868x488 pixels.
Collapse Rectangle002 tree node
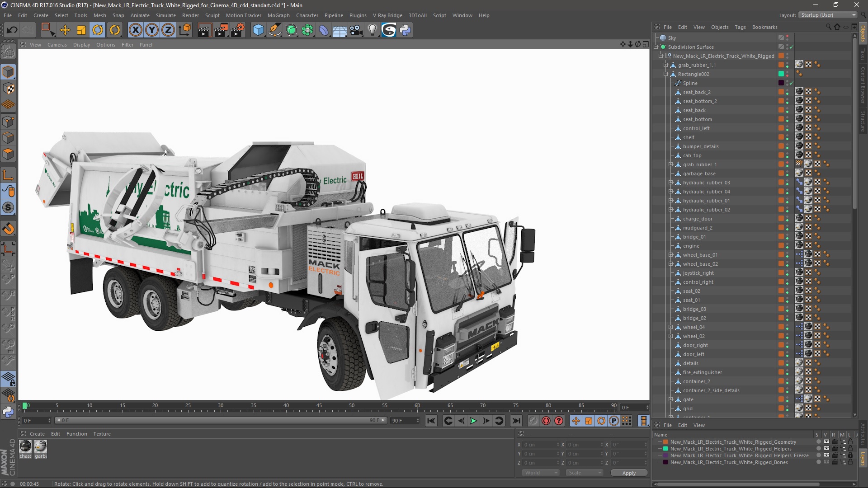tap(666, 74)
